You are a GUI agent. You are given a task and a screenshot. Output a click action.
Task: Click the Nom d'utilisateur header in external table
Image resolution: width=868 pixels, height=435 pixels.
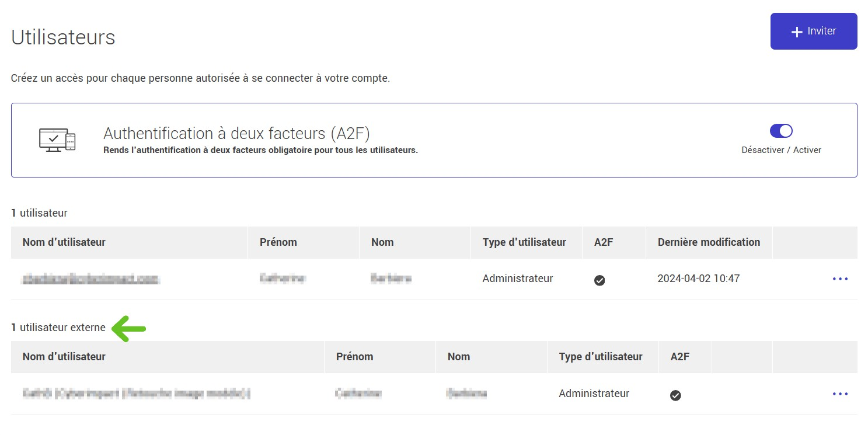pyautogui.click(x=64, y=357)
